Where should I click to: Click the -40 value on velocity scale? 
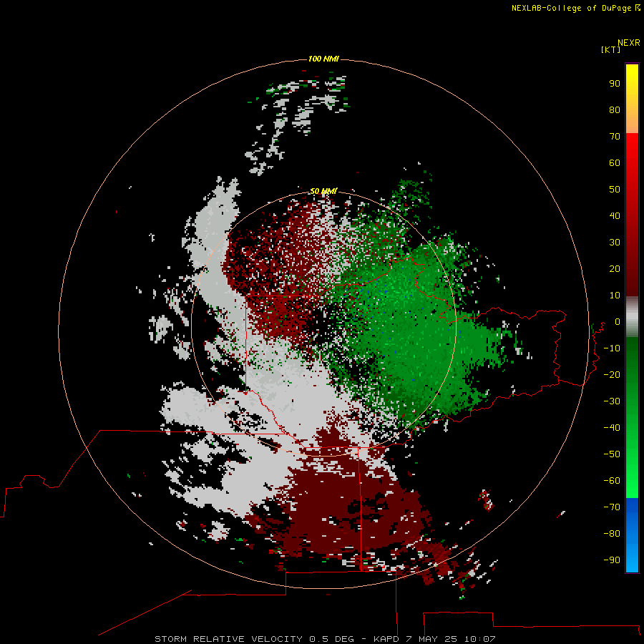612,428
